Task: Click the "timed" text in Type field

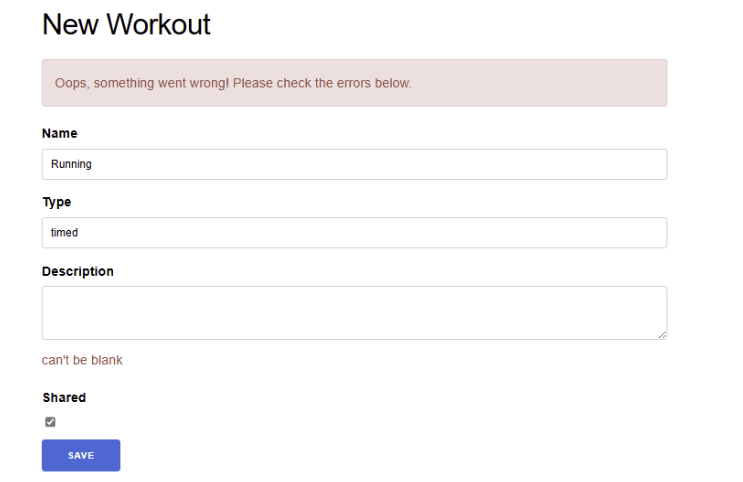Action: click(x=64, y=233)
